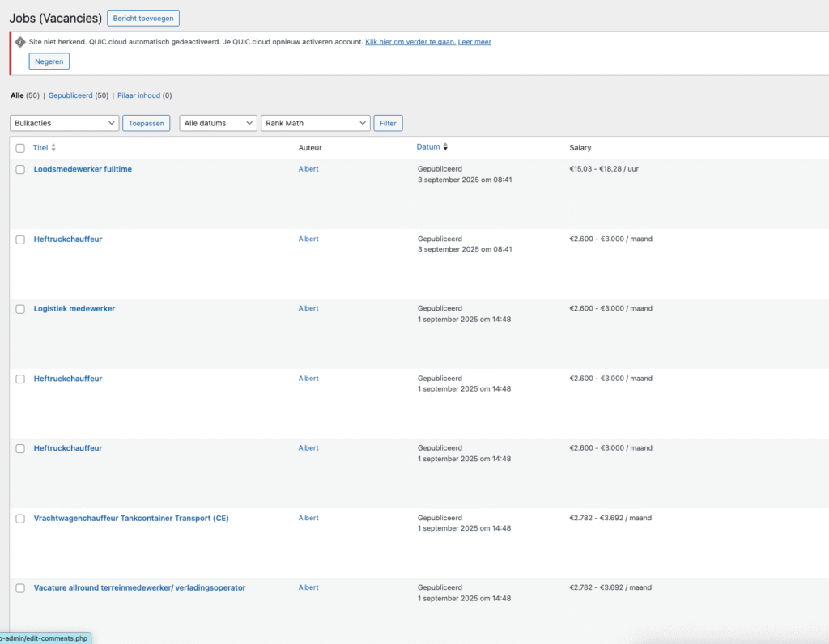Click author Albert in the Vacature allround row

308,587
